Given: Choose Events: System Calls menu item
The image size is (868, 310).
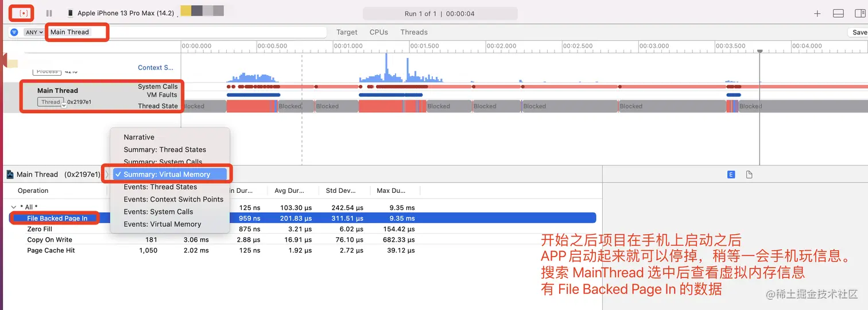Looking at the screenshot, I should coord(170,212).
